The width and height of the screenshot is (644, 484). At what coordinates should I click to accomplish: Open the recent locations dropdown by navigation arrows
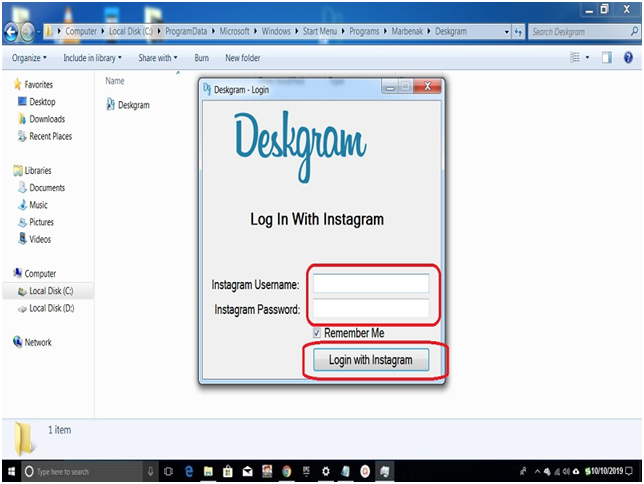click(39, 32)
